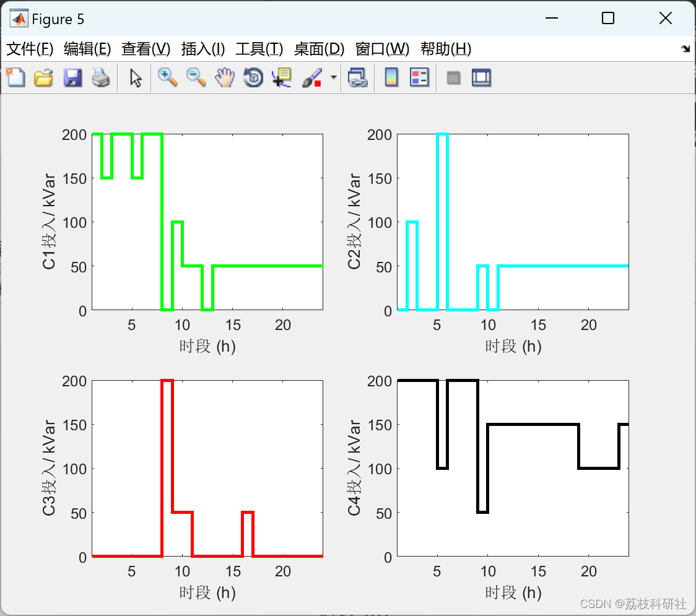Viewport: 696px width, 616px height.
Task: Click the C3投入/ kVar y-axis label
Action: (x=49, y=468)
